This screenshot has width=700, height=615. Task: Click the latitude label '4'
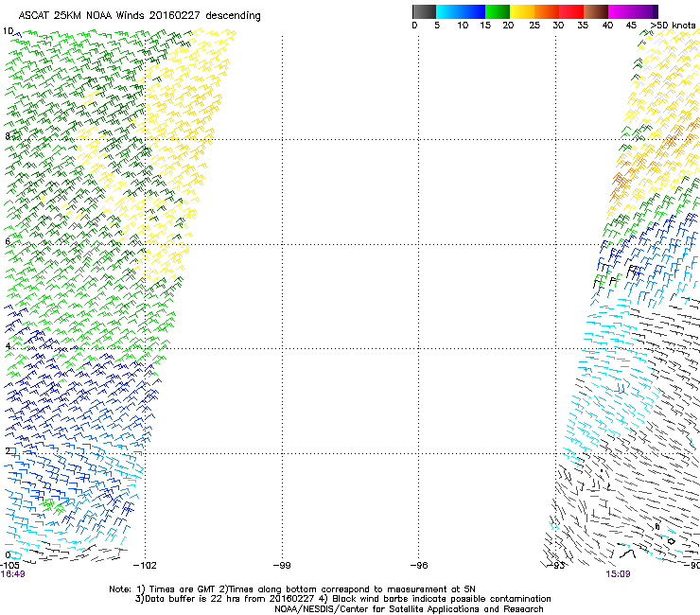click(x=8, y=345)
